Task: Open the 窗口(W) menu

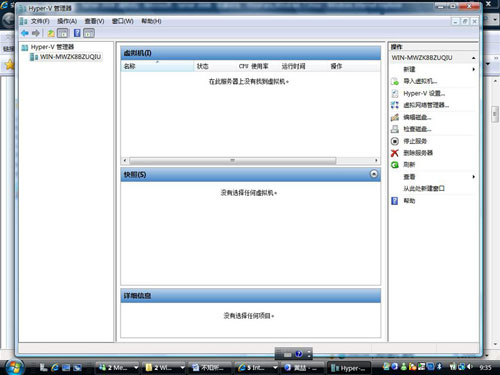Action: pos(122,21)
